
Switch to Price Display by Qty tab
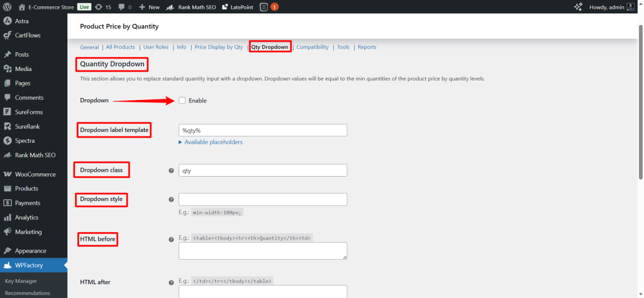coord(218,47)
